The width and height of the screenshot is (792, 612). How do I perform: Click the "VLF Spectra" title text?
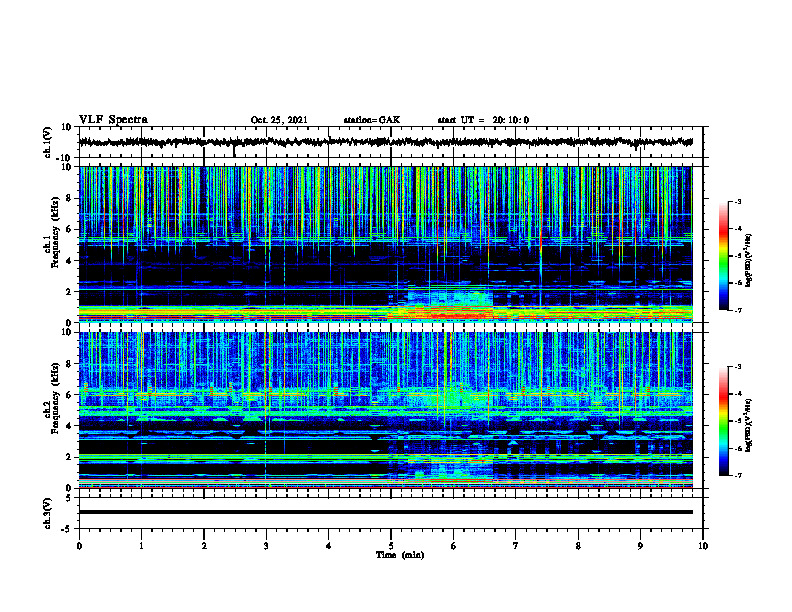point(113,120)
